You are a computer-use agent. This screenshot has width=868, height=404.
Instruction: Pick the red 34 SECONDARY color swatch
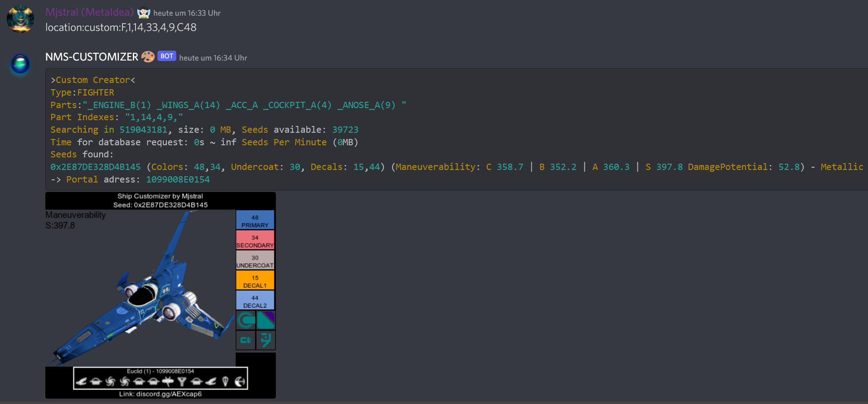255,240
